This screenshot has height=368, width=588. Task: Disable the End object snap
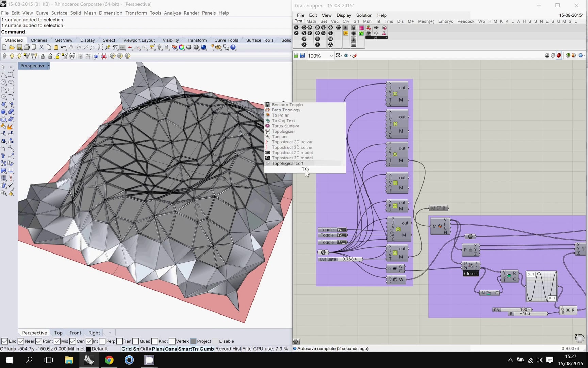[x=5, y=341]
